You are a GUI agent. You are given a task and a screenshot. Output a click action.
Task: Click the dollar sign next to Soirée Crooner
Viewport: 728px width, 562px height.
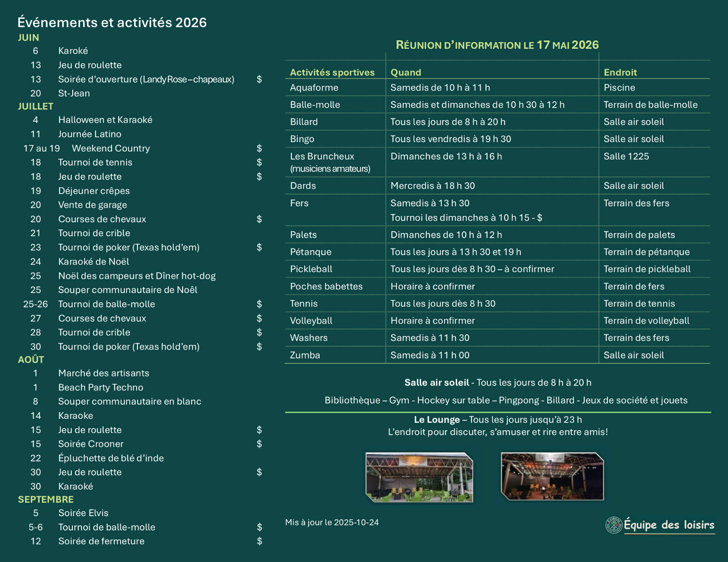click(259, 444)
